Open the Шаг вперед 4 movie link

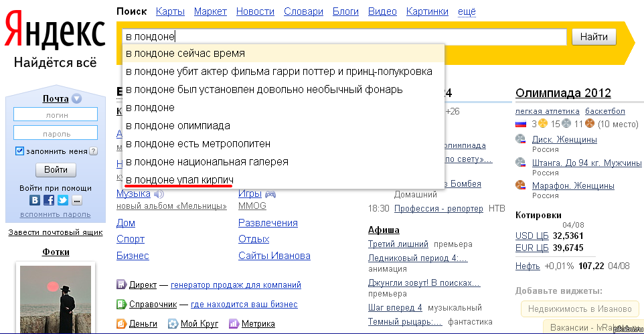395,307
